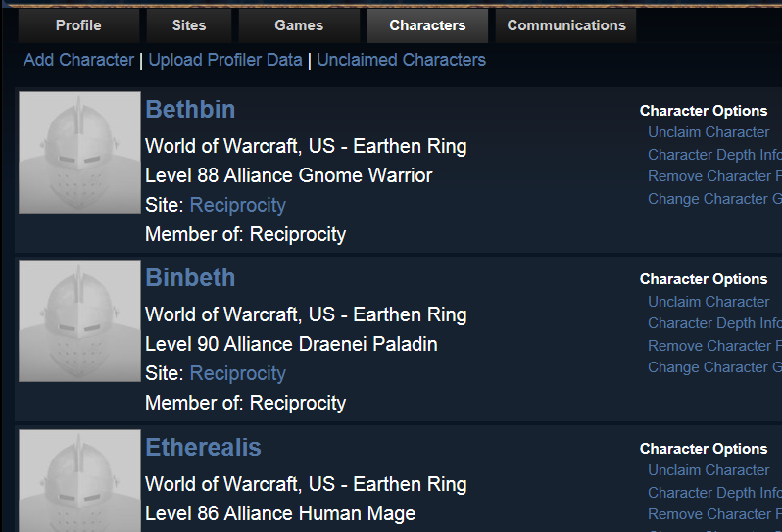
Task: Open Reciprocity site link under Bethbin
Action: (x=238, y=206)
